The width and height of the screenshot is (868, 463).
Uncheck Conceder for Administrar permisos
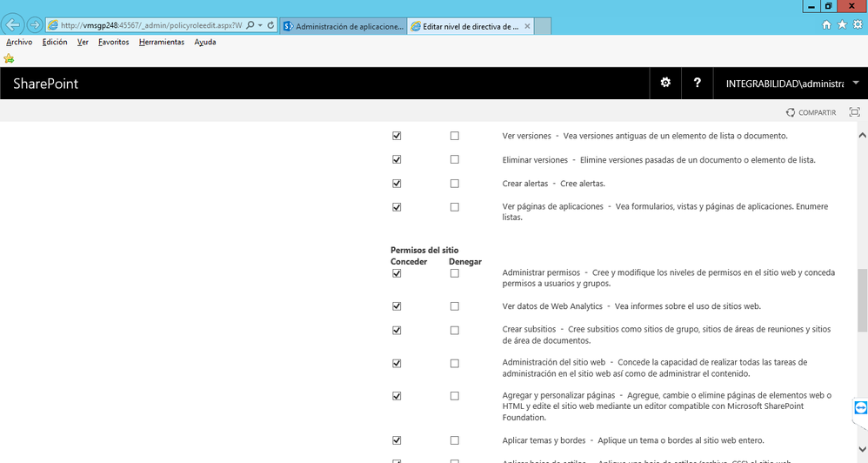[x=397, y=273]
